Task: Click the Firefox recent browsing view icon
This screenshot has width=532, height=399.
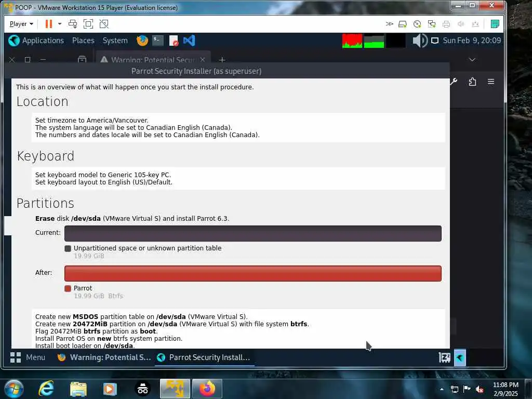Action: [82, 59]
